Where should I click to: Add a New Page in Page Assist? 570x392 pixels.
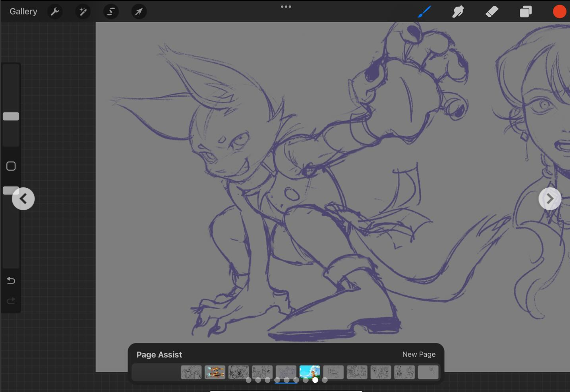pyautogui.click(x=419, y=354)
